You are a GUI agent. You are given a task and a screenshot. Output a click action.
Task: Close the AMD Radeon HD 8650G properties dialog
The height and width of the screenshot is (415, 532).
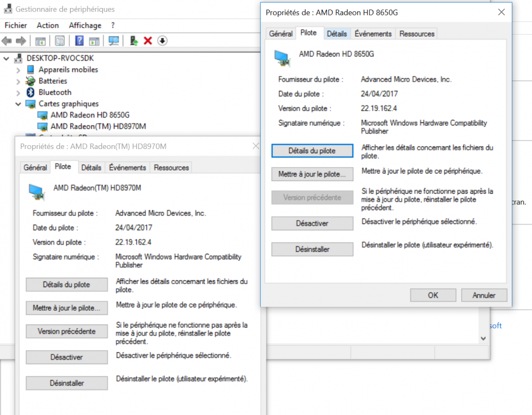[x=501, y=12]
